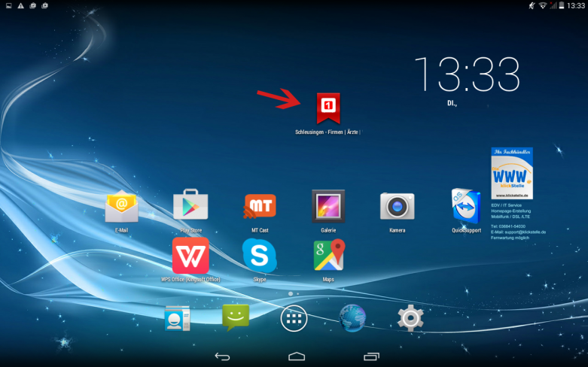
Task: Open the Schleusingen Firmen app shortcut
Action: pyautogui.click(x=328, y=109)
